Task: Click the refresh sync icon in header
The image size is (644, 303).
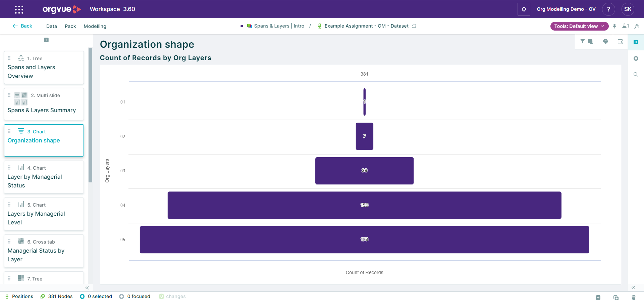Action: pos(524,9)
